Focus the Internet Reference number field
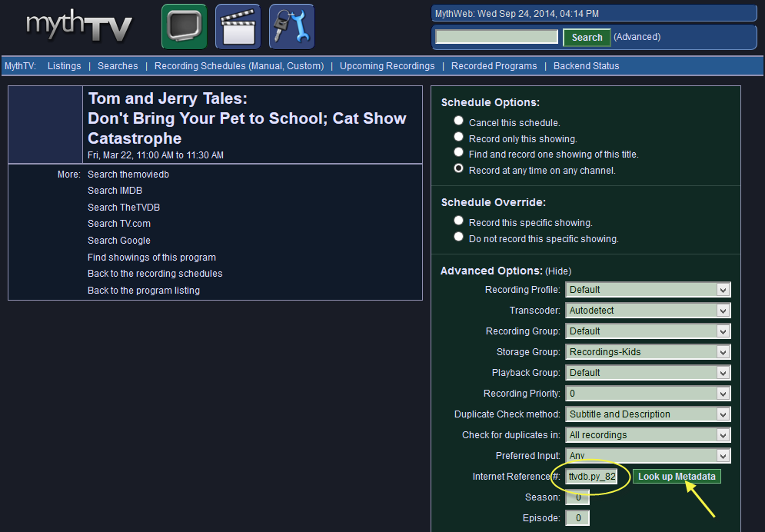Screen dimensions: 765x532 click(592, 477)
